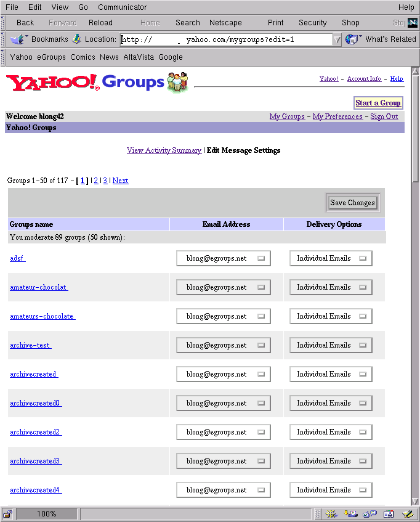Open the AltaVista personal toolbar bookmark
This screenshot has width=420, height=522.
[139, 57]
